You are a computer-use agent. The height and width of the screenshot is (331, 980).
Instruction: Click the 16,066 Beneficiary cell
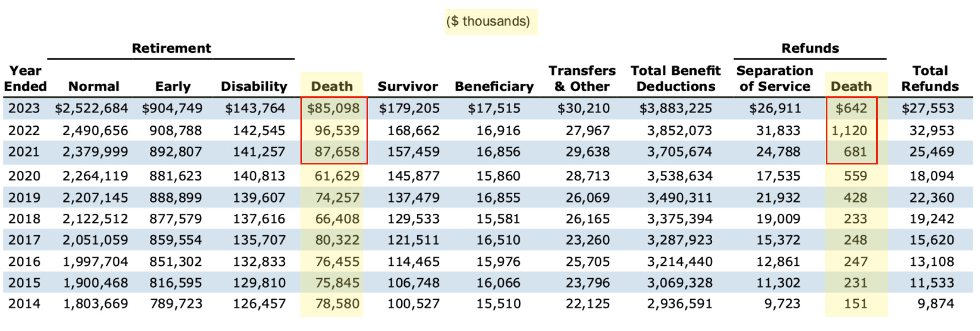point(498,283)
